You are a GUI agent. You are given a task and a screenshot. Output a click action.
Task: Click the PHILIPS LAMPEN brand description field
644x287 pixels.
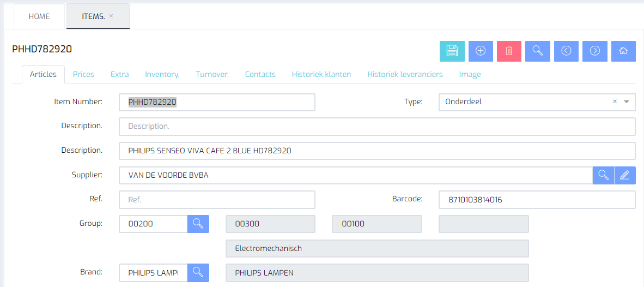pyautogui.click(x=377, y=272)
